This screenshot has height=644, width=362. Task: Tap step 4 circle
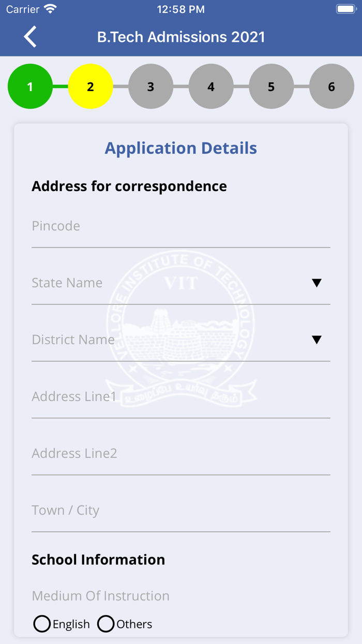coord(211,86)
